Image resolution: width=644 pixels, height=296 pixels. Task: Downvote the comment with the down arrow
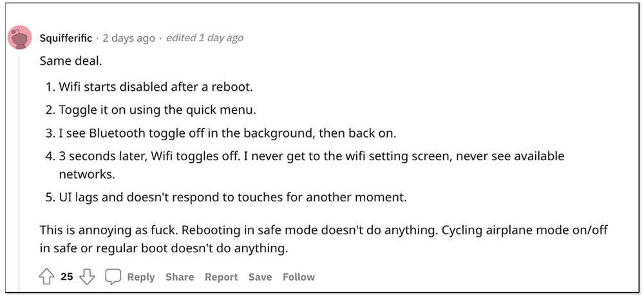point(87,277)
